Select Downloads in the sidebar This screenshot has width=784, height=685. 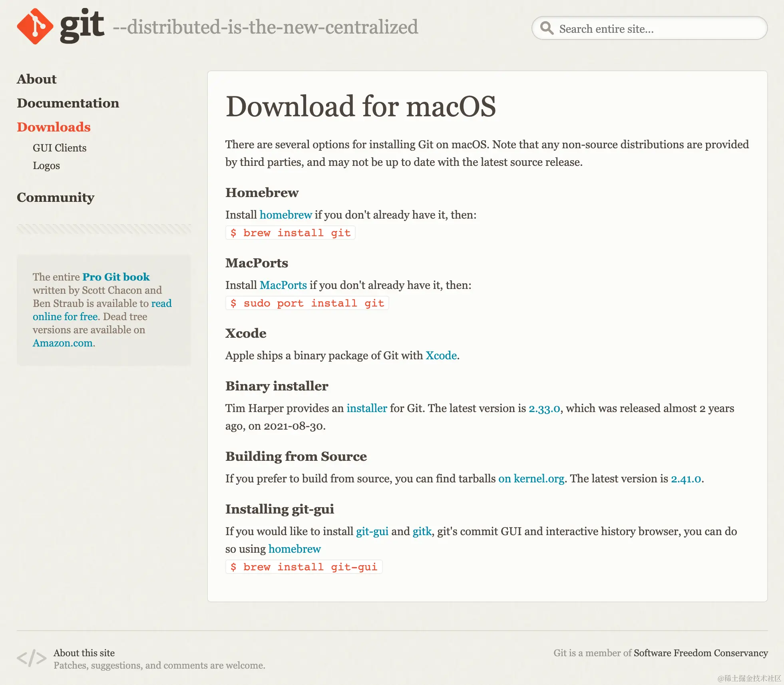54,127
